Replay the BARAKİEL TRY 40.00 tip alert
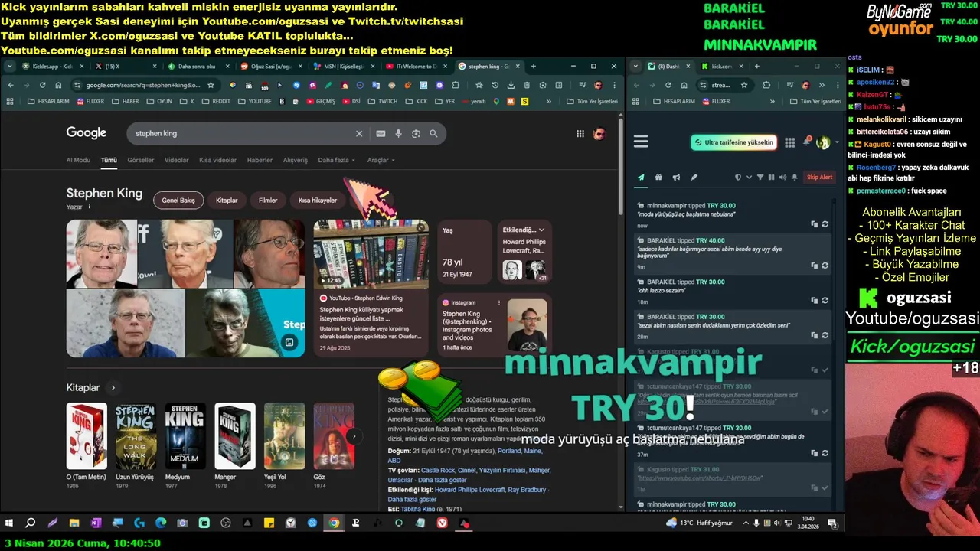Image resolution: width=980 pixels, height=551 pixels. [825, 266]
